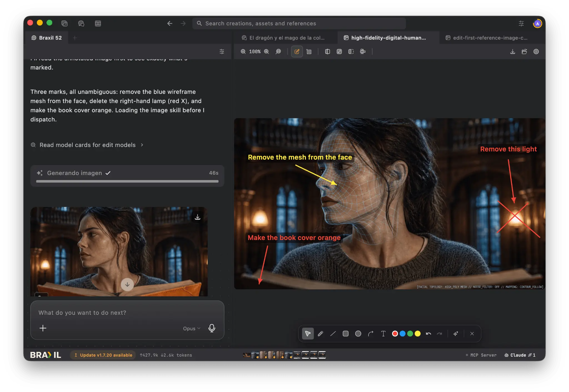The width and height of the screenshot is (569, 392).
Task: Choose the line annotation tool
Action: (333, 334)
